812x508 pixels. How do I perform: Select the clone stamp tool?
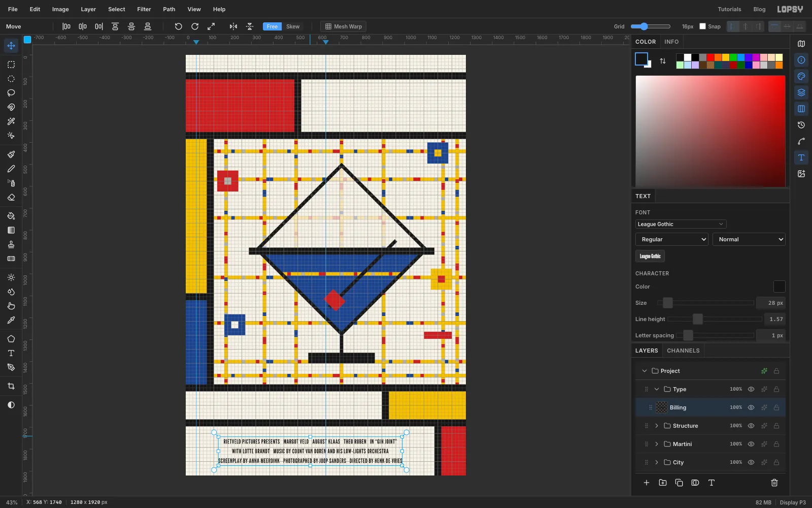(x=11, y=244)
